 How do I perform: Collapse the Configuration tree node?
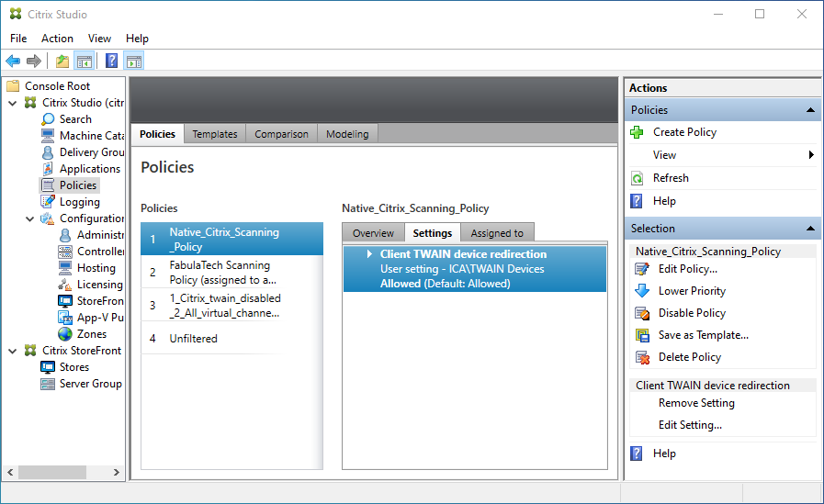click(30, 218)
